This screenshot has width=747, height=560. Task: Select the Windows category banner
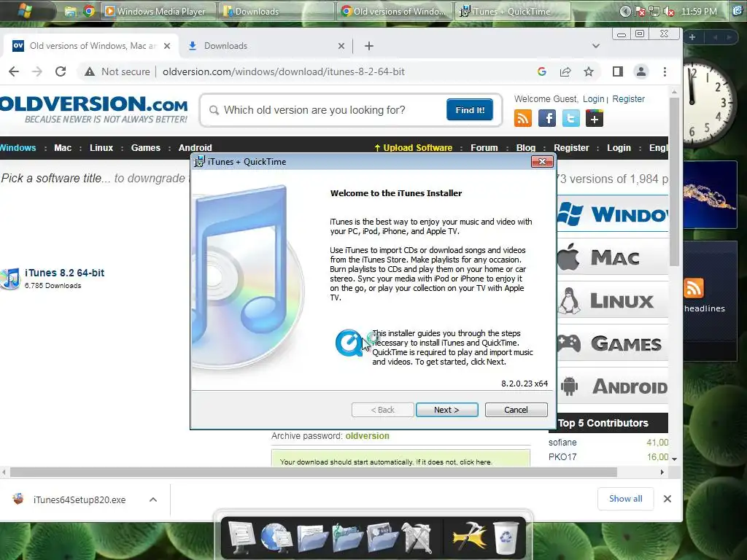[x=613, y=214]
